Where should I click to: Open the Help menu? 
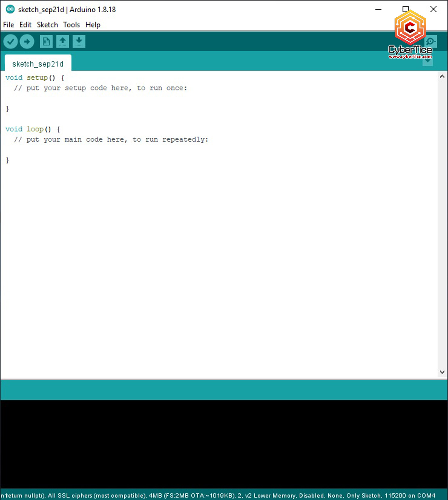93,25
